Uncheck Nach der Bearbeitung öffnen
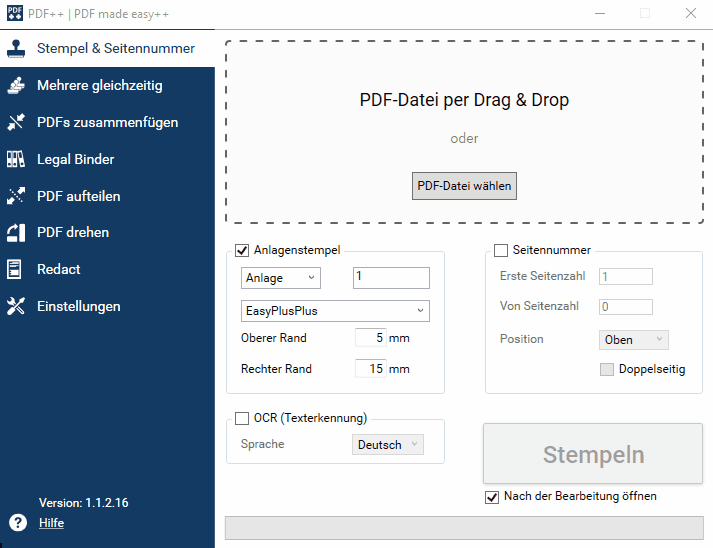This screenshot has height=548, width=713. (492, 497)
